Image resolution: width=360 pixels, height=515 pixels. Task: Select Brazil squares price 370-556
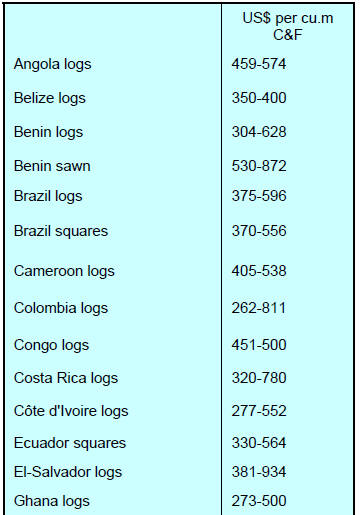click(259, 231)
